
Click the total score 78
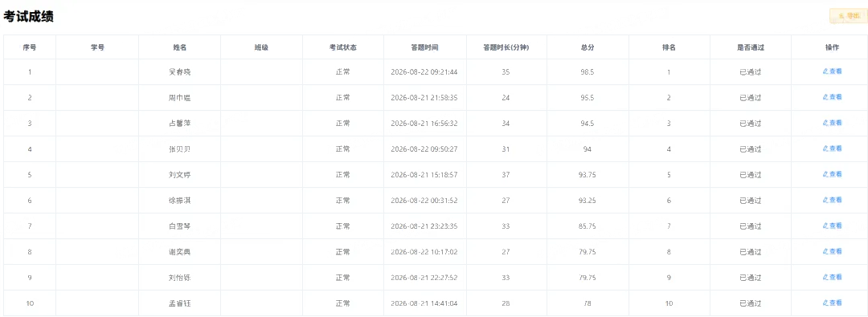[x=588, y=303]
